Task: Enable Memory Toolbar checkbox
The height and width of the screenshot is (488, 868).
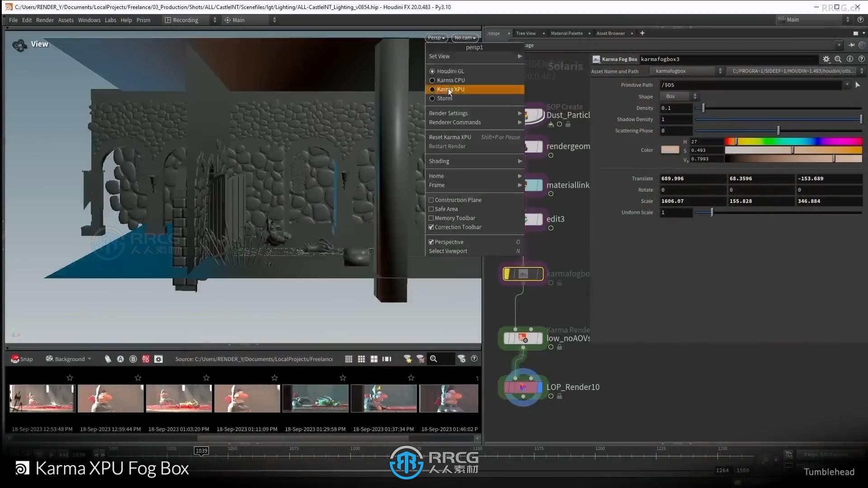Action: click(431, 218)
